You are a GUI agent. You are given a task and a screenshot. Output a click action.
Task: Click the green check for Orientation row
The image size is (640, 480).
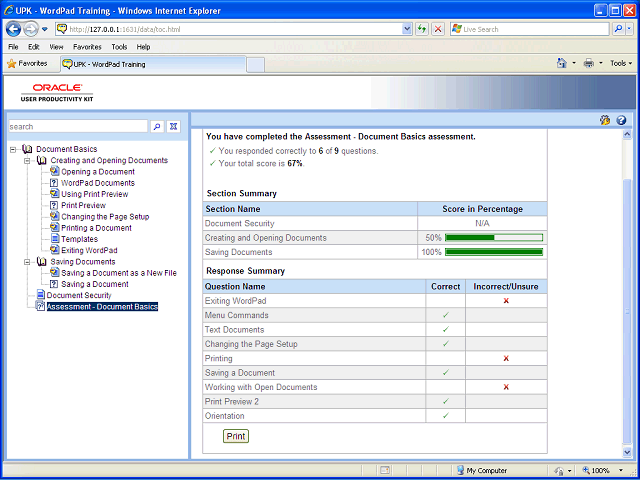pos(446,416)
